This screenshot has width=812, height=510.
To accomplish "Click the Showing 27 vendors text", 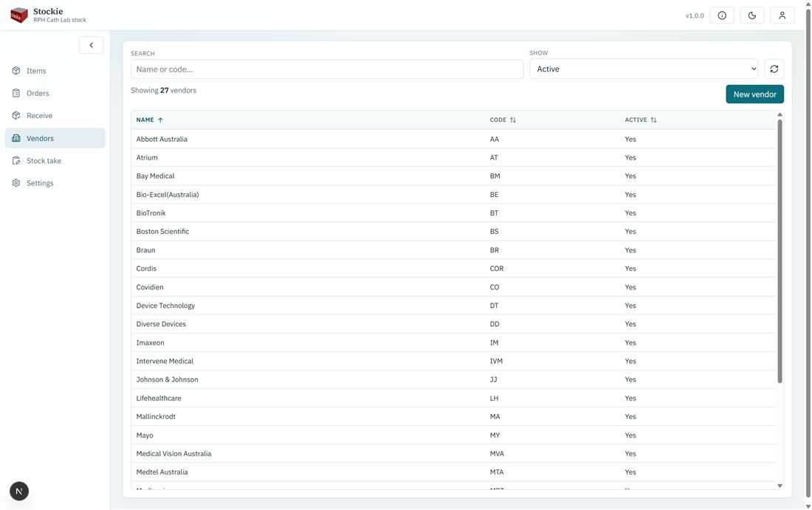I will click(x=163, y=90).
